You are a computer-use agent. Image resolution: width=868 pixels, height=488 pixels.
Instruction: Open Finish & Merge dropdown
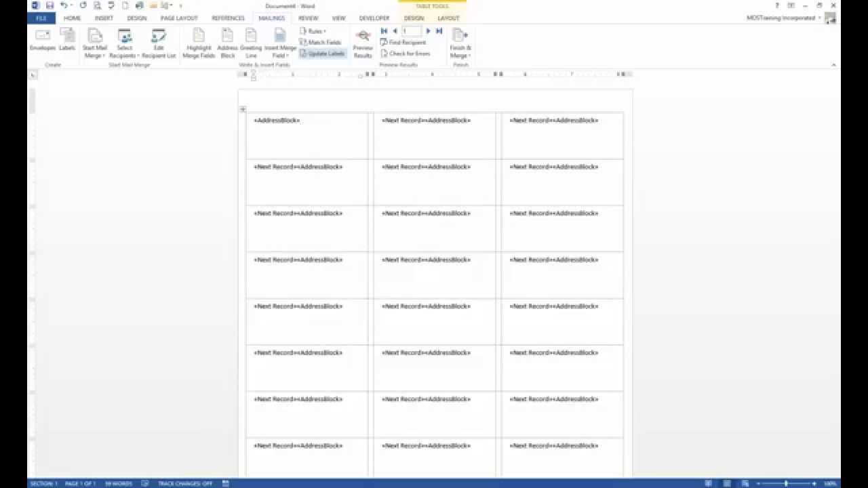[460, 43]
